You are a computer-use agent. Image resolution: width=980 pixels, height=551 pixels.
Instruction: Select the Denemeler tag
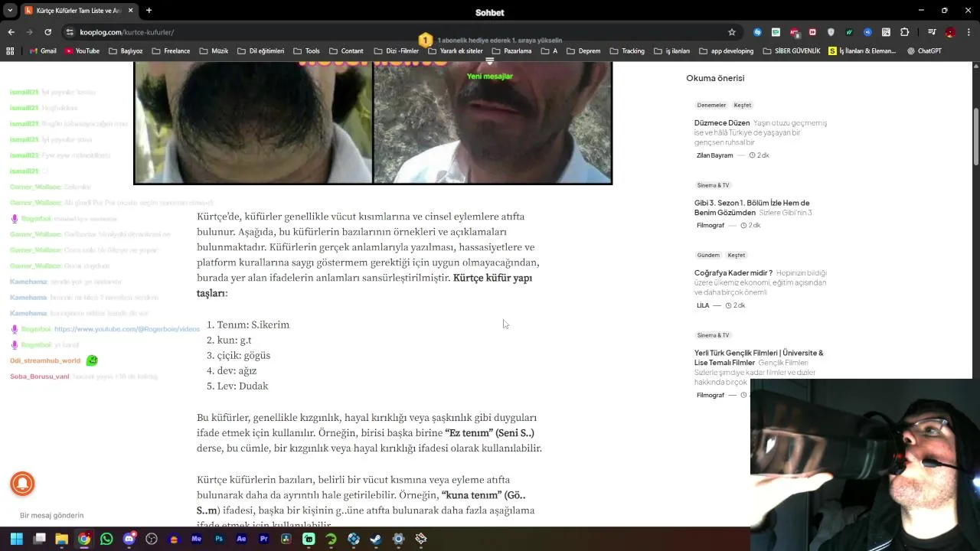(x=711, y=105)
